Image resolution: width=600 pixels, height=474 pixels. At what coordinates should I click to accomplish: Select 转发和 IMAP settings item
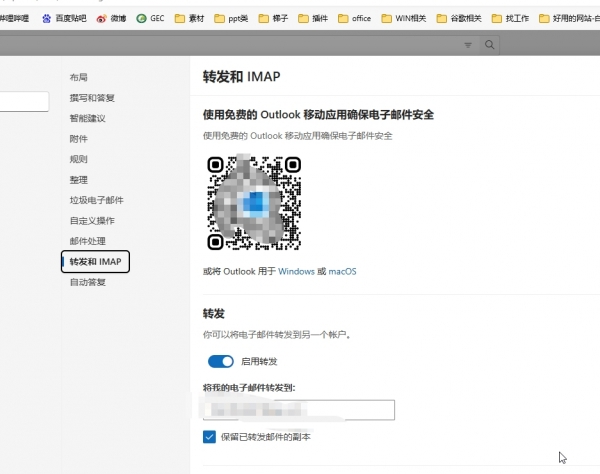click(95, 262)
